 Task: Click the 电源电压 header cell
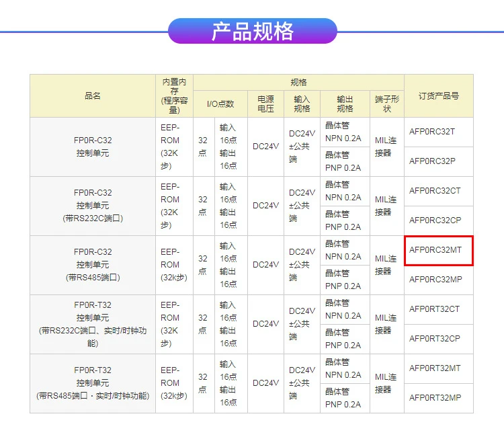(x=266, y=104)
